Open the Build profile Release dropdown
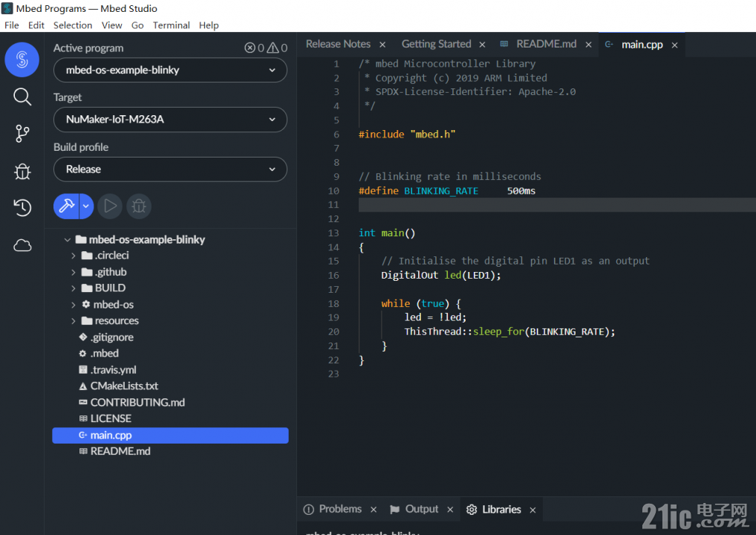 point(170,169)
